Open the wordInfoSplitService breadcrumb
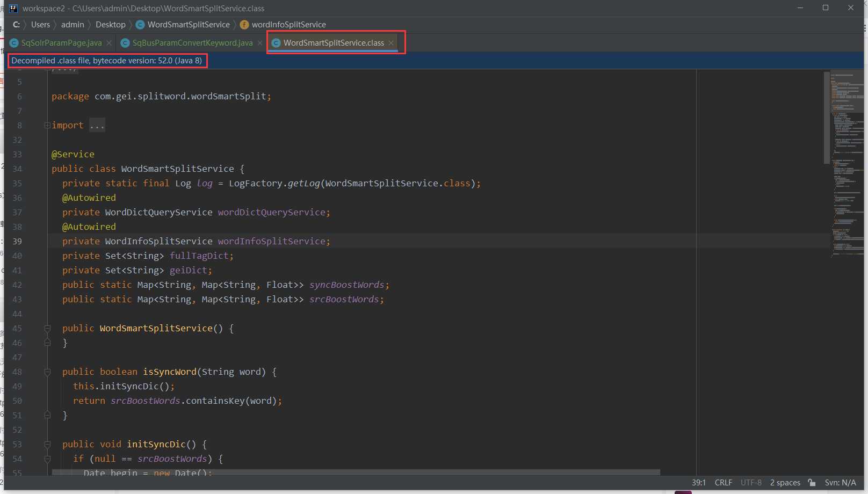 coord(289,25)
